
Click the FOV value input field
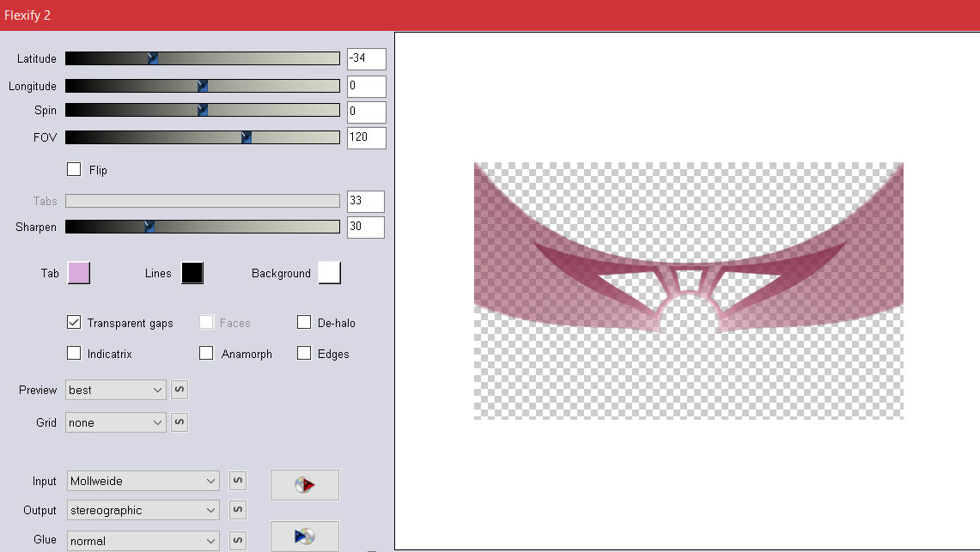click(x=366, y=137)
